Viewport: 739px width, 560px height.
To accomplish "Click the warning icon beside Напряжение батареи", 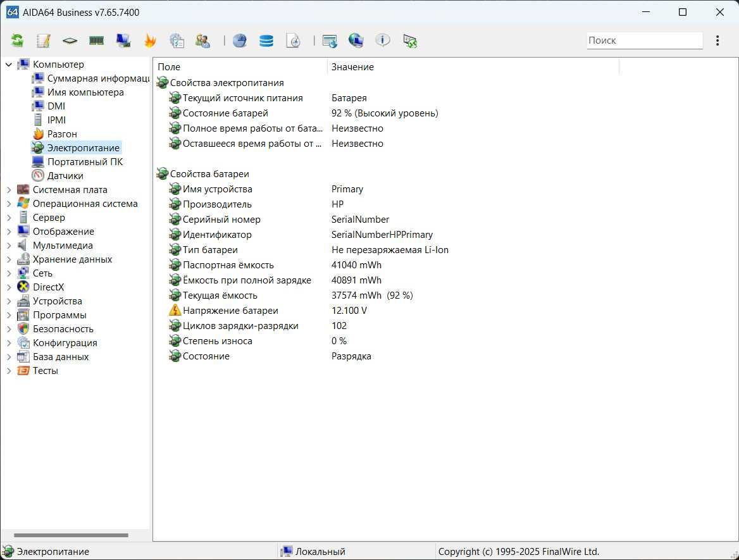I will click(175, 310).
